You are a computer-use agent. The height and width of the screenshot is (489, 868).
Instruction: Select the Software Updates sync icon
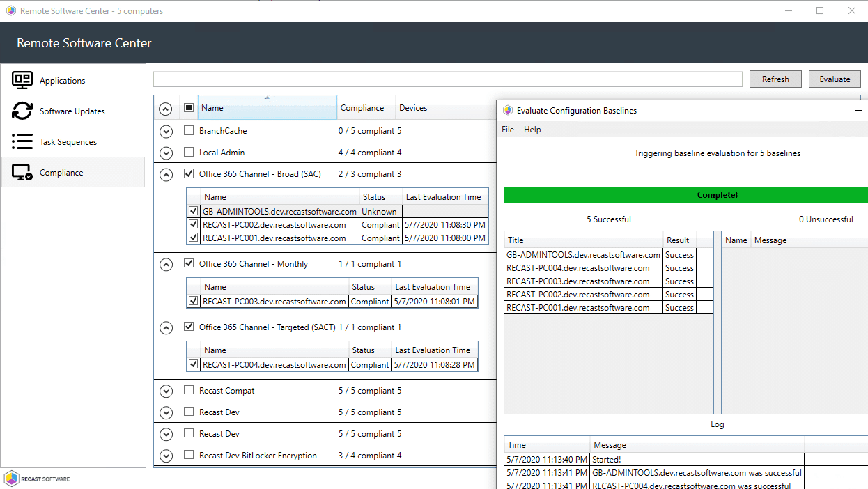[x=22, y=111]
